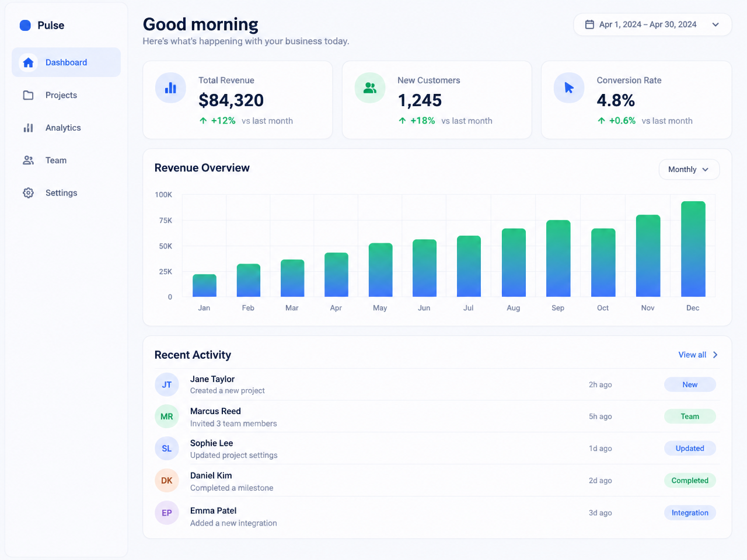Select the Sep revenue bar
The width and height of the screenshot is (747, 560).
click(558, 258)
